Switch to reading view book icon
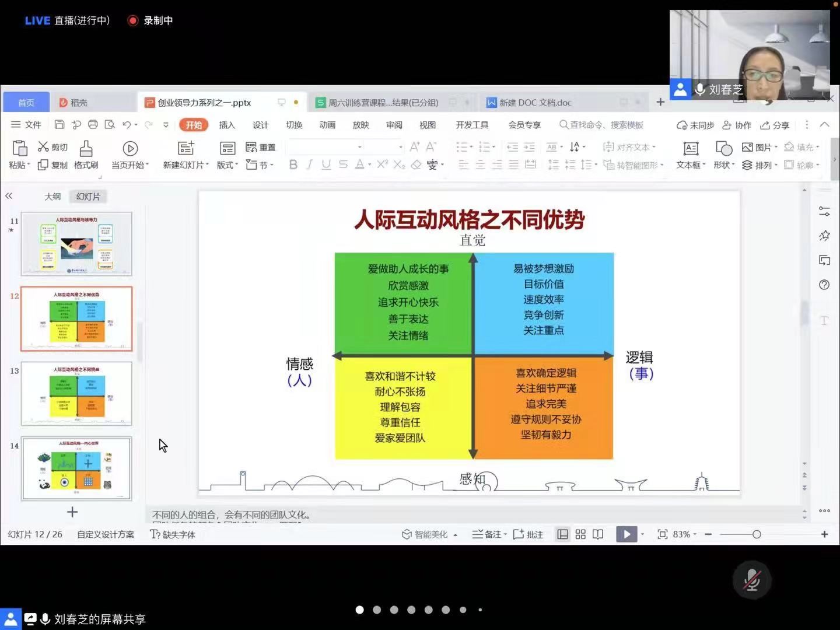840x630 pixels. (x=598, y=534)
